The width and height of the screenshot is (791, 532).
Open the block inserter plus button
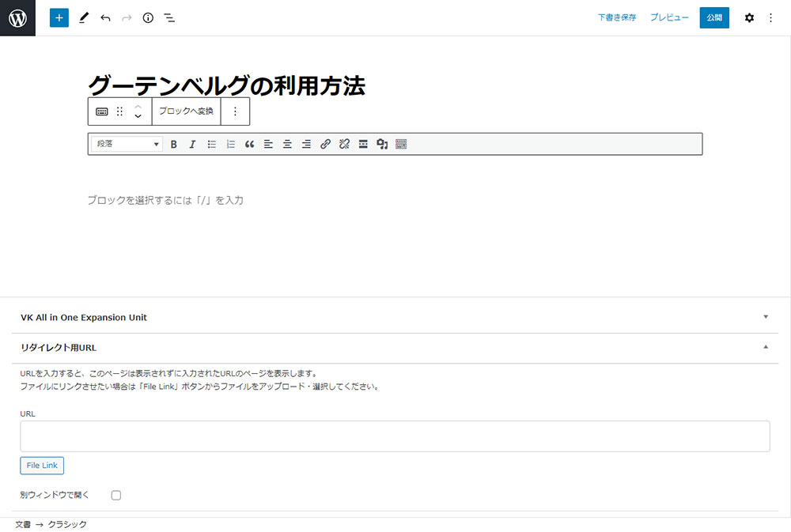click(x=59, y=17)
